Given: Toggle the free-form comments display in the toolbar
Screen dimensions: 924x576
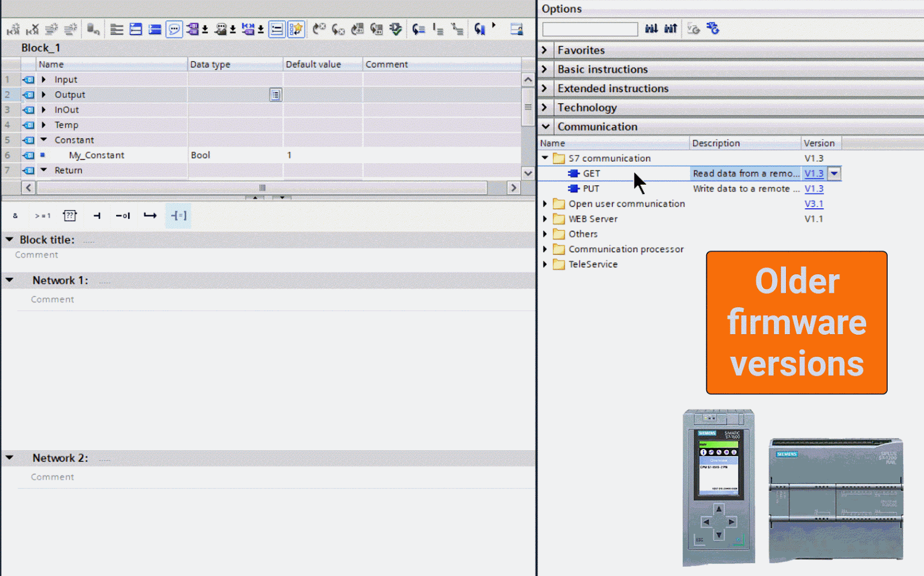Looking at the screenshot, I should [x=174, y=29].
